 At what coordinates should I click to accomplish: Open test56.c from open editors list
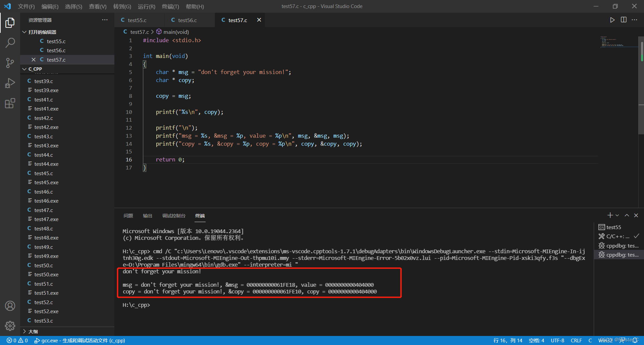point(67,50)
